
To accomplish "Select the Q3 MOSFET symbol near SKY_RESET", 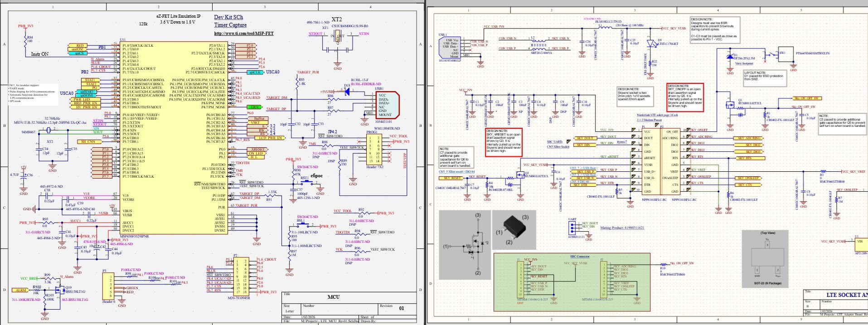I will 519,175.
